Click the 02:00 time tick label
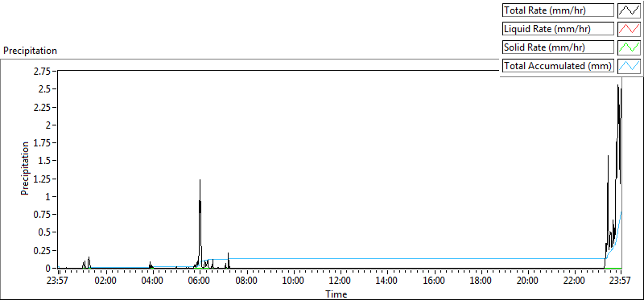 [x=106, y=282]
